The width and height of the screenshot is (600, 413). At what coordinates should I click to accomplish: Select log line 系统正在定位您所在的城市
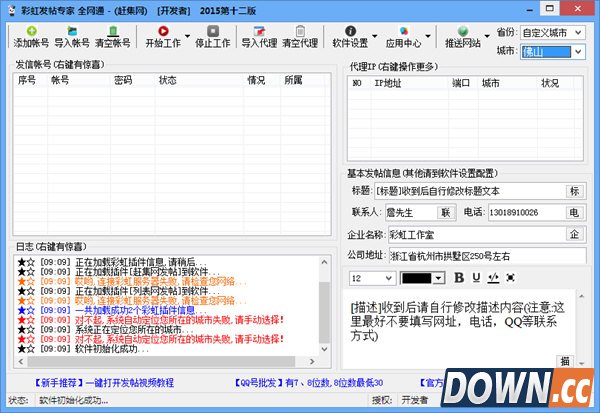pyautogui.click(x=105, y=329)
